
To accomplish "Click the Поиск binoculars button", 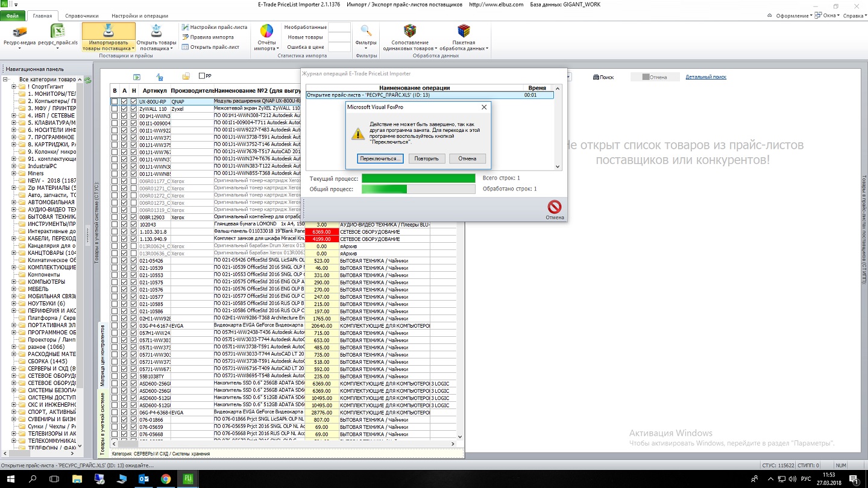I will [603, 77].
